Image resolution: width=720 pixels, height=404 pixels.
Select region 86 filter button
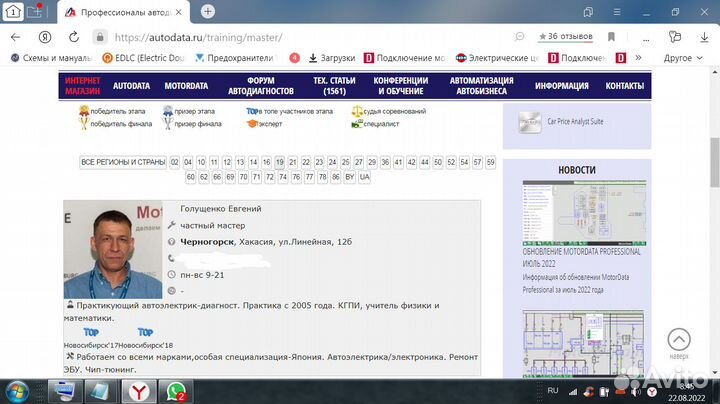336,177
